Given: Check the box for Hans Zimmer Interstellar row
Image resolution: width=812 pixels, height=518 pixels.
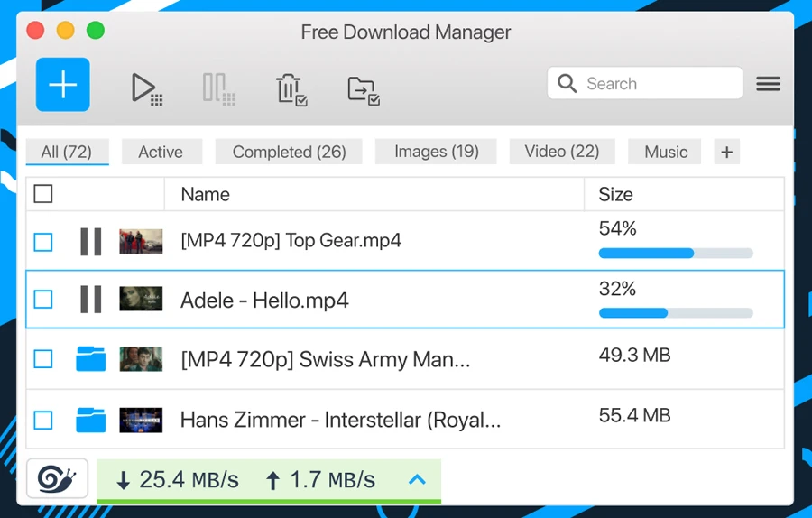Looking at the screenshot, I should pyautogui.click(x=43, y=421).
